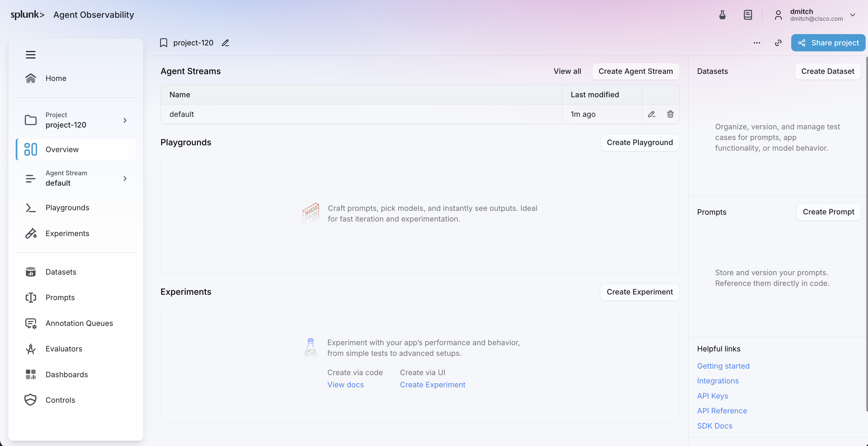
Task: Click the Splunk logo
Action: click(x=27, y=15)
